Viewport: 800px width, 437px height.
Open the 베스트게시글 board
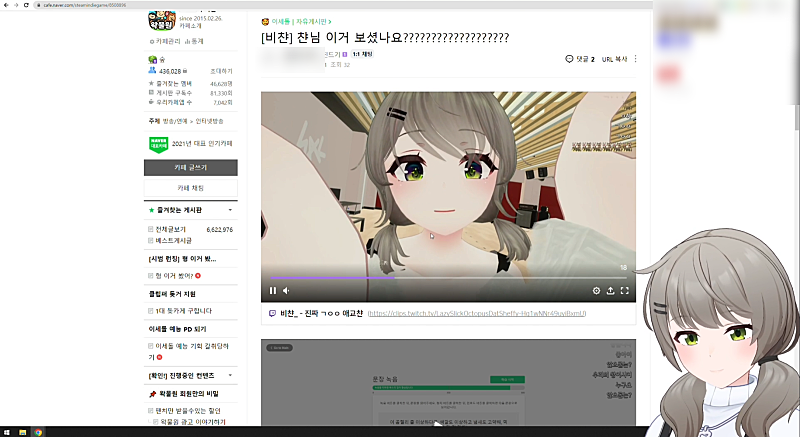point(173,240)
